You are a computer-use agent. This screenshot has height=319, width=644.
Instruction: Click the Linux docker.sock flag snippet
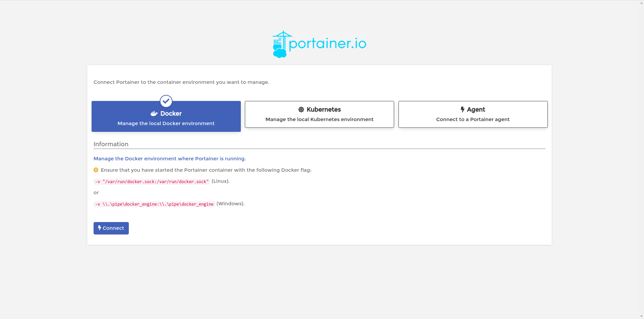tap(152, 182)
